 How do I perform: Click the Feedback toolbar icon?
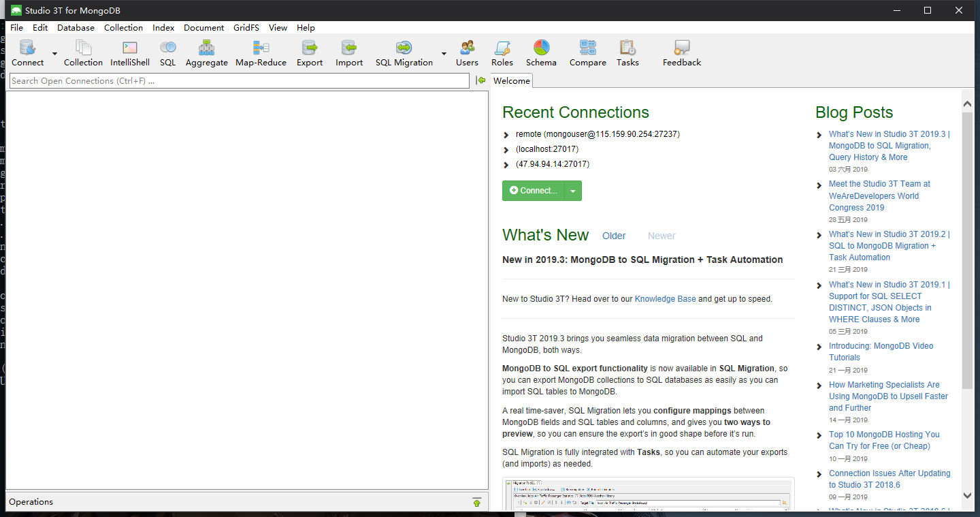(x=682, y=48)
